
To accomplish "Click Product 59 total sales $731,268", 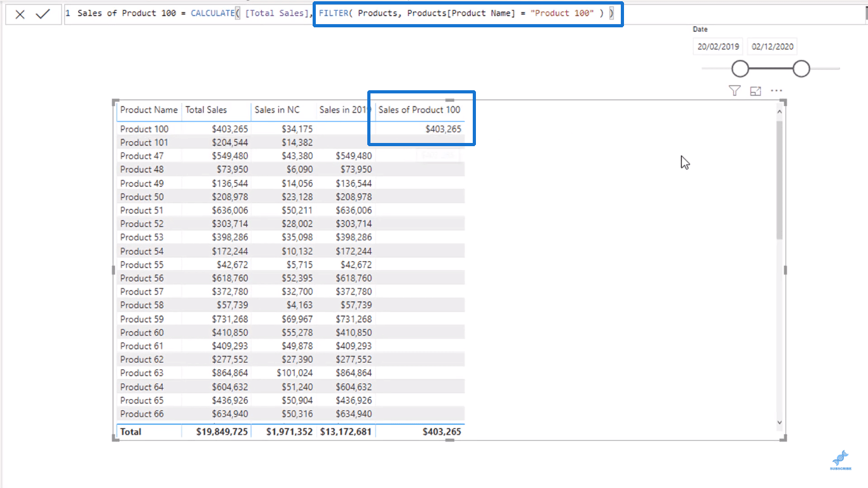I will coord(230,318).
